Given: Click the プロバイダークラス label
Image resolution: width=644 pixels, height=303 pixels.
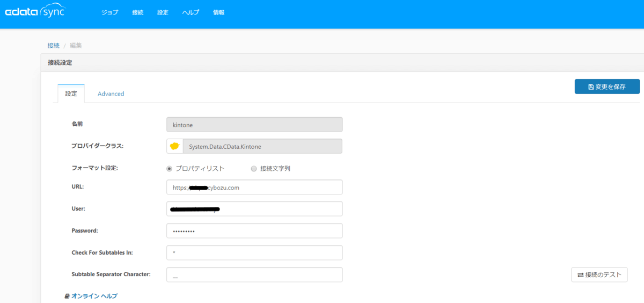Looking at the screenshot, I should [x=98, y=146].
